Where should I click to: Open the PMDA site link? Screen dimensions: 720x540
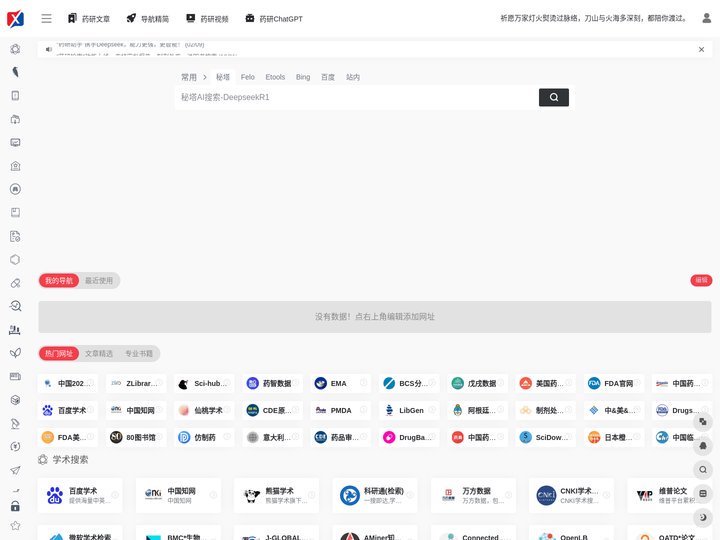(x=340, y=411)
